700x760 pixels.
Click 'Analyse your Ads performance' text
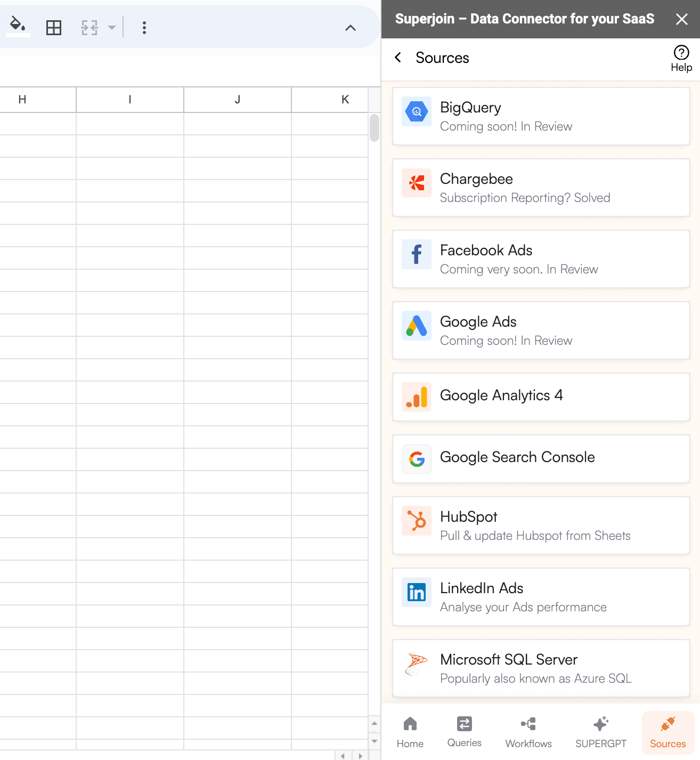click(x=523, y=607)
